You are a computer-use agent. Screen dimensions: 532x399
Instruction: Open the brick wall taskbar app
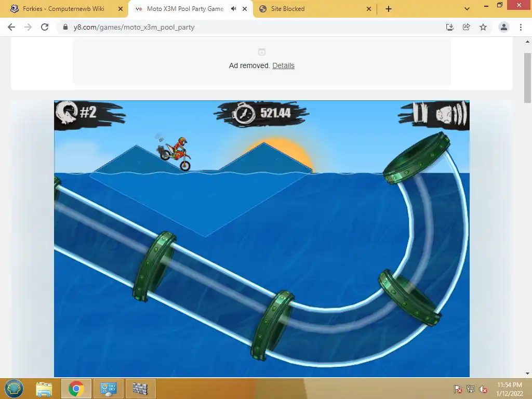pyautogui.click(x=140, y=389)
